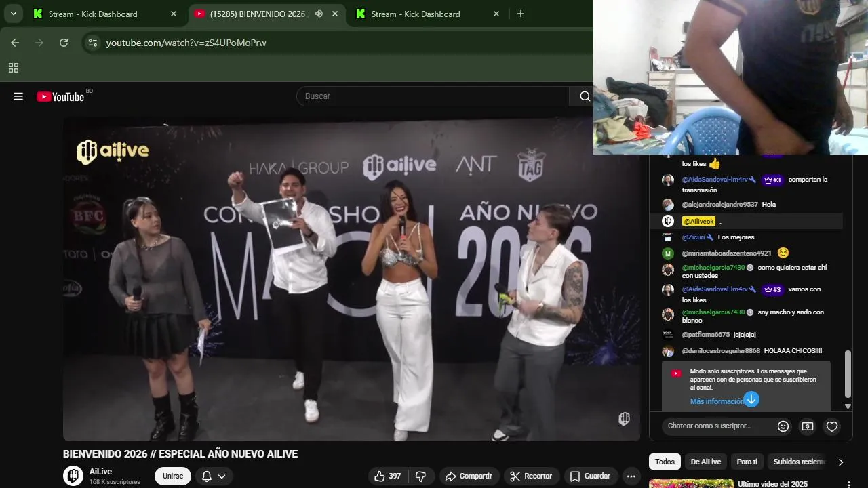Screen dimensions: 868x488
Task: Select the Para ti filter chip
Action: [747, 462]
